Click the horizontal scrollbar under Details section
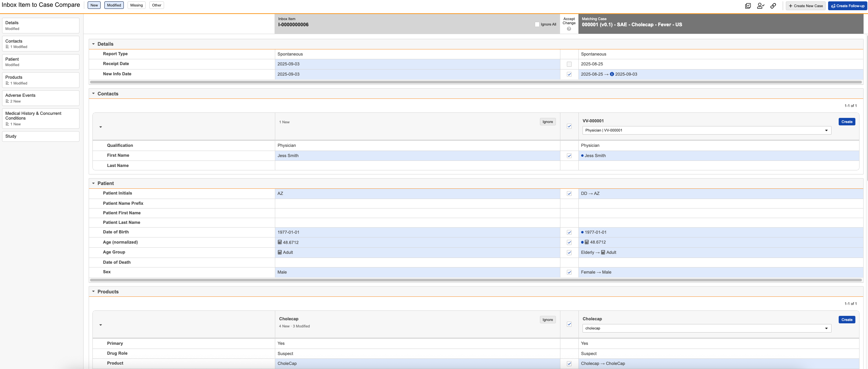Viewport: 868px width, 369px height. pyautogui.click(x=476, y=82)
